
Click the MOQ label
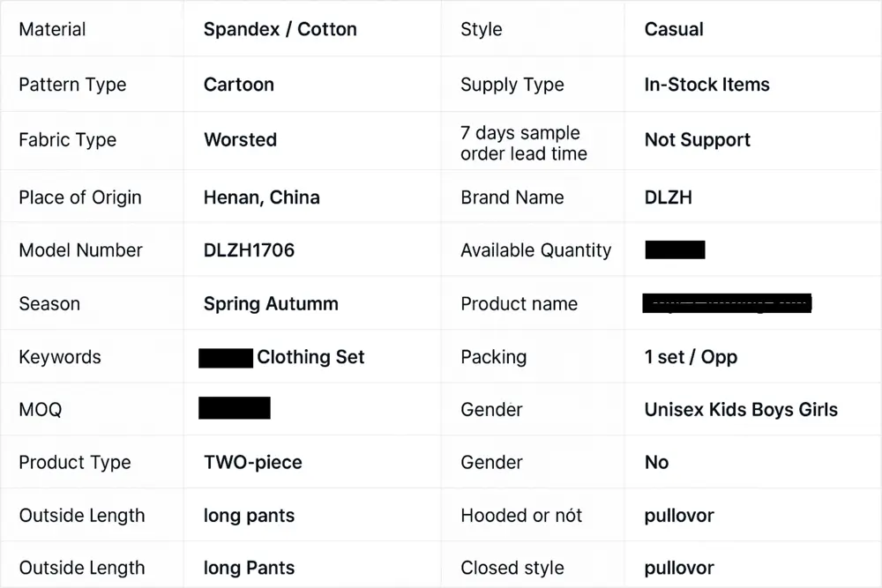click(x=41, y=410)
